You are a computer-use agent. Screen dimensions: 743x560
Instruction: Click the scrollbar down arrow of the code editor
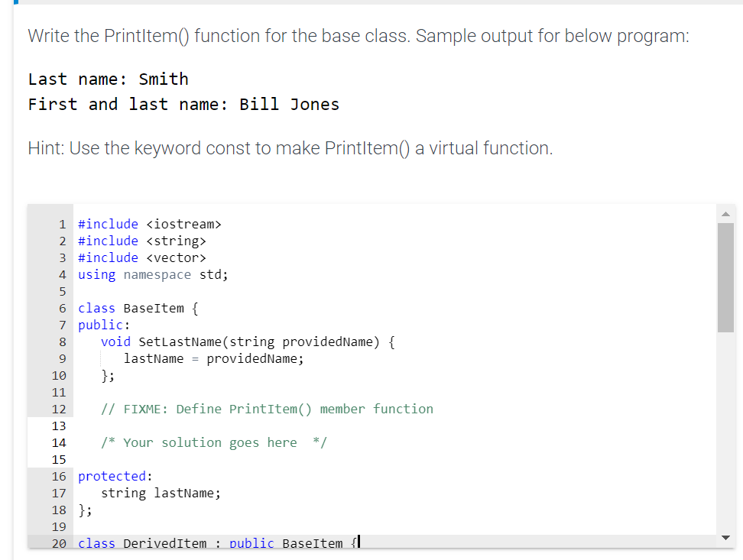(725, 536)
